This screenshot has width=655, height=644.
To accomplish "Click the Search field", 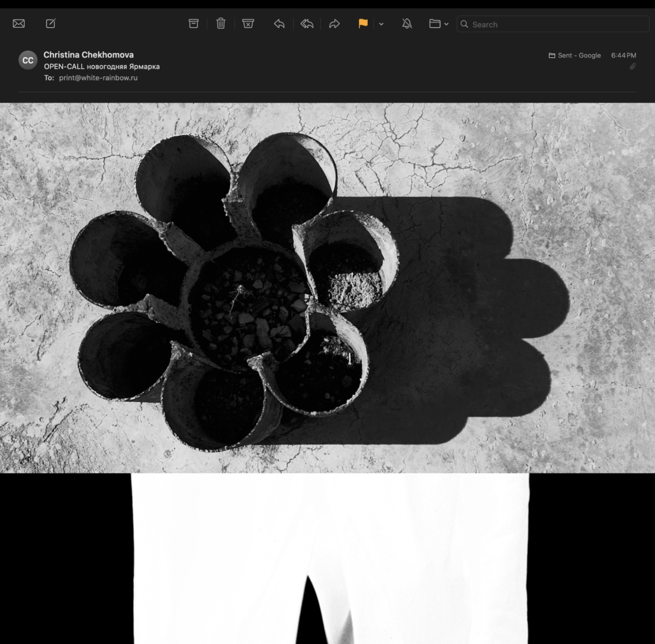I will (552, 24).
